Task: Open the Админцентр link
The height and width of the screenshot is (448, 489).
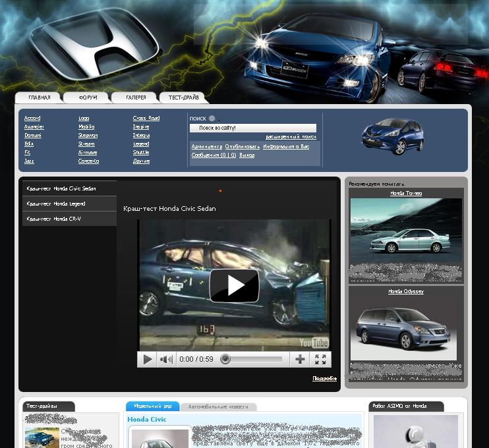Action: tap(207, 146)
